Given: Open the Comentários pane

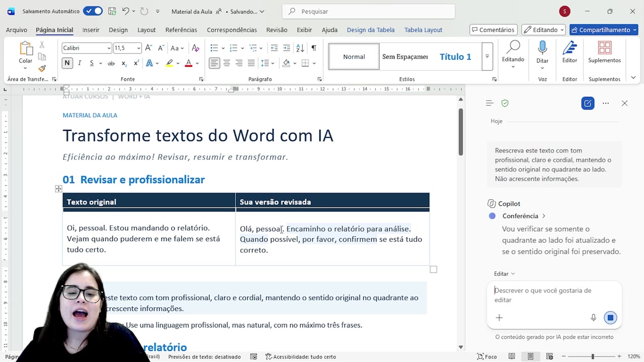Looking at the screenshot, I should coord(494,30).
